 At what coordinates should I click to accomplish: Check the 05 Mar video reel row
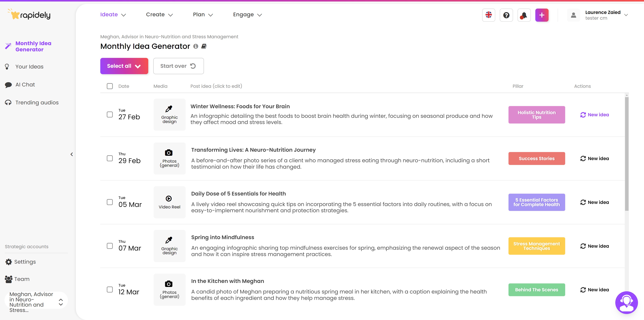point(110,202)
